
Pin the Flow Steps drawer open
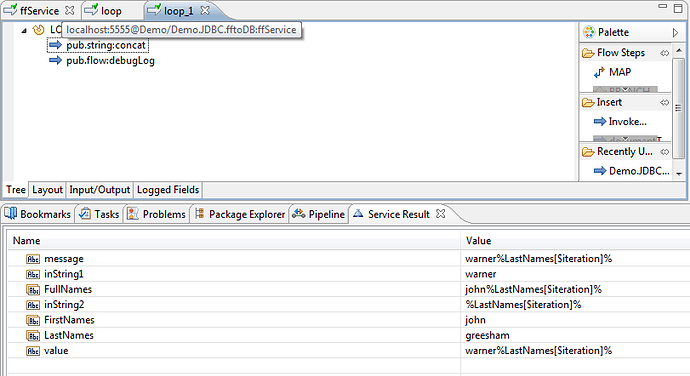[x=664, y=53]
